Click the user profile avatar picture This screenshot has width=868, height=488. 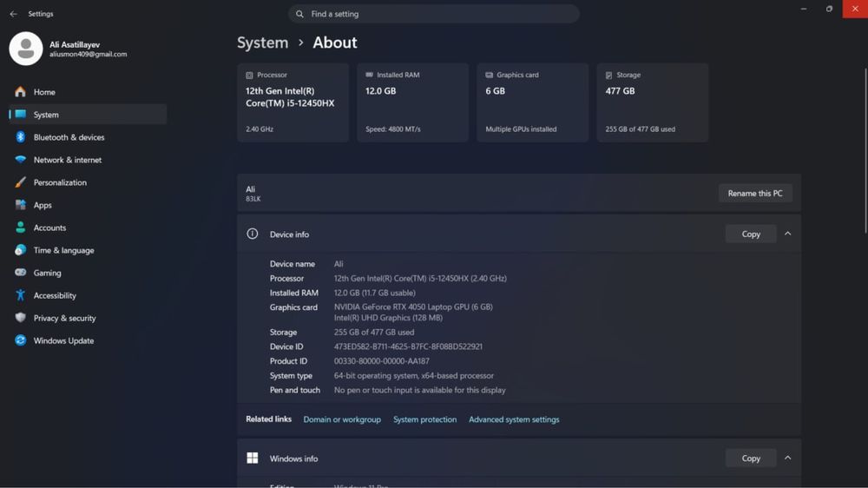pos(25,49)
